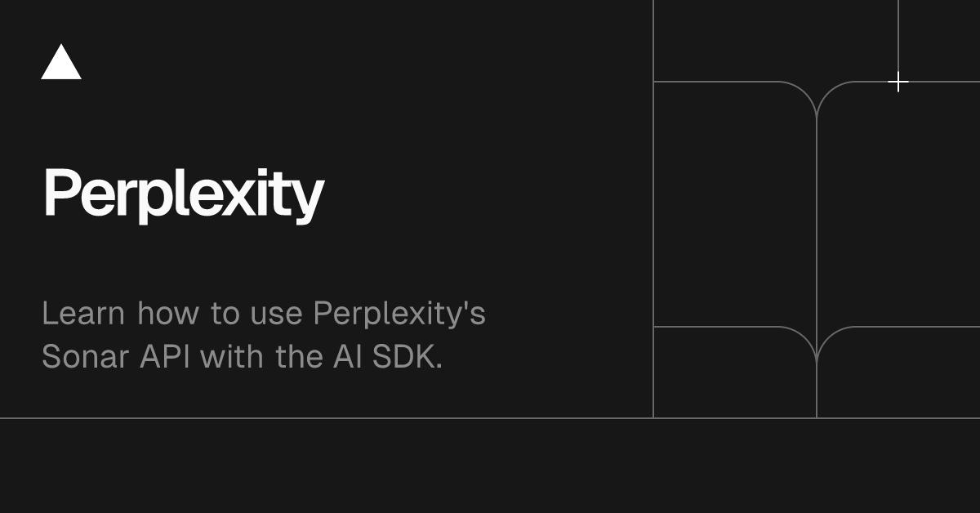Screen dimensions: 980x513
Task: Click the large left panel of book graphic
Action: [x=735, y=204]
